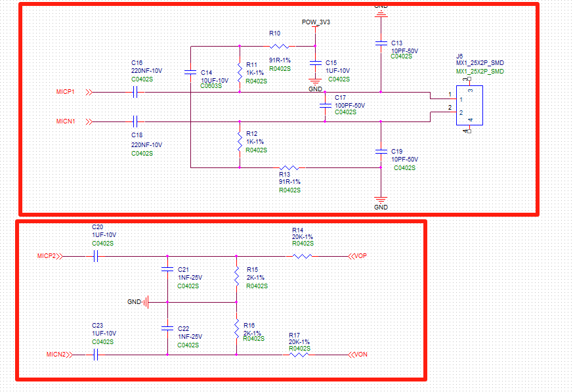Screen dimensions: 573x392
Task: Click the J6 designator text
Action: click(459, 56)
